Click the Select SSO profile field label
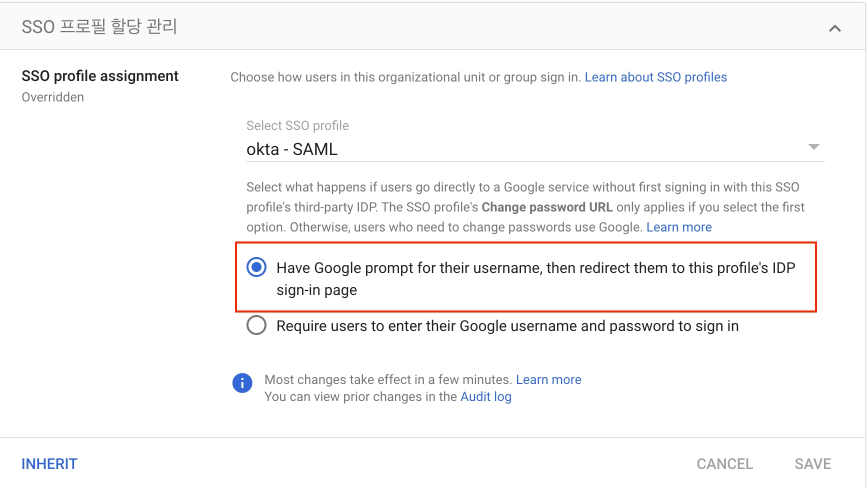868x488 pixels. [297, 125]
